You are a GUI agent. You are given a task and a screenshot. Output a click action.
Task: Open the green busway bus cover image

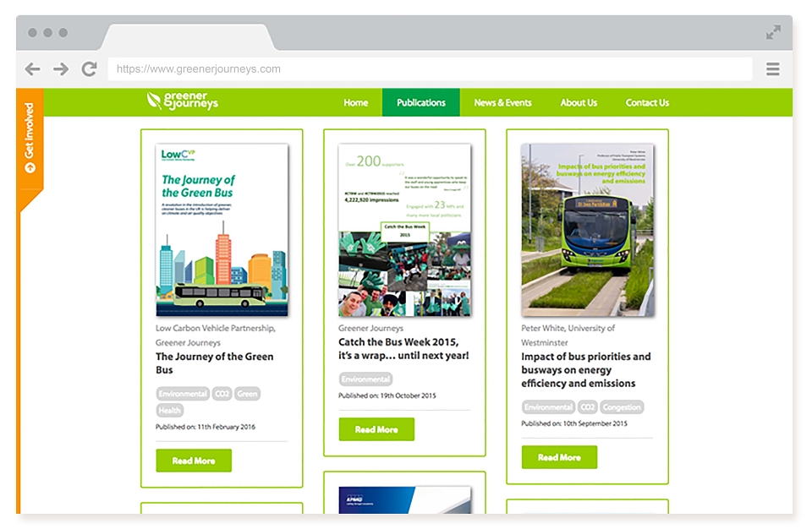(x=587, y=230)
